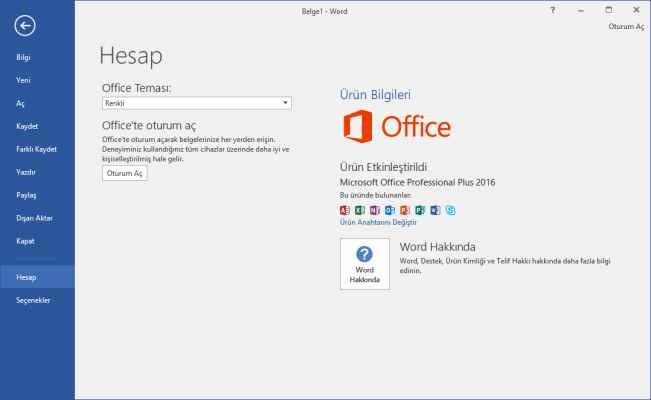Click the orange PowerPoint app icon
The width and height of the screenshot is (651, 400).
pyautogui.click(x=405, y=210)
